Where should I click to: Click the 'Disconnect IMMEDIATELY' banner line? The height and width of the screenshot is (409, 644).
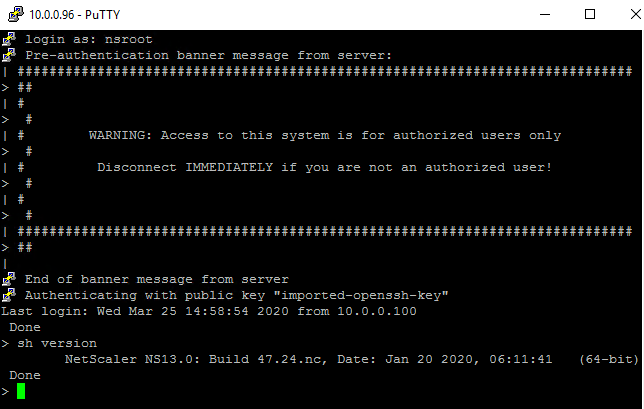pyautogui.click(x=324, y=167)
